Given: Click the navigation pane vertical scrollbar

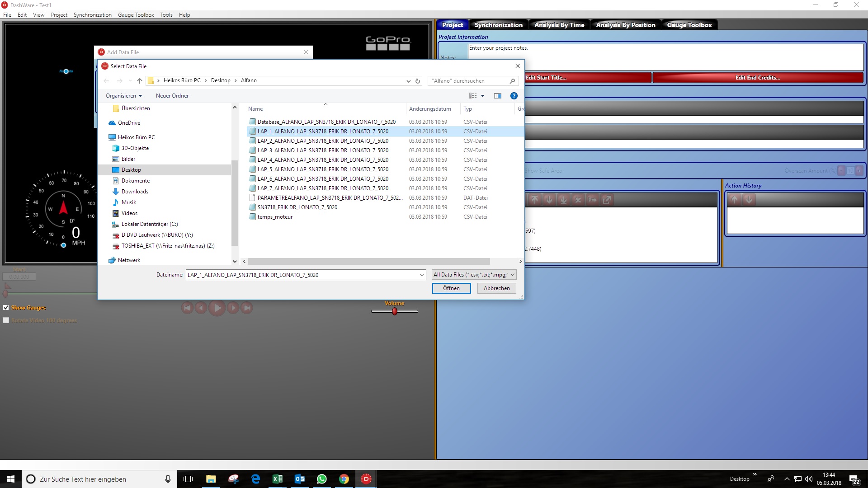Looking at the screenshot, I should (235, 203).
